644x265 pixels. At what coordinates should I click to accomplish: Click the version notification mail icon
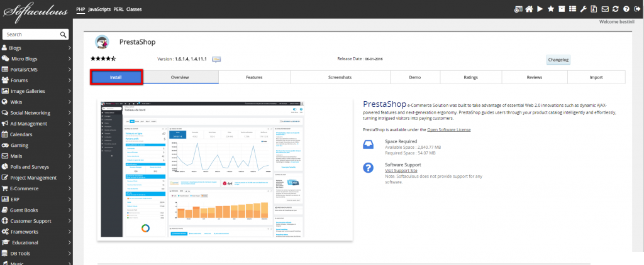(x=216, y=60)
